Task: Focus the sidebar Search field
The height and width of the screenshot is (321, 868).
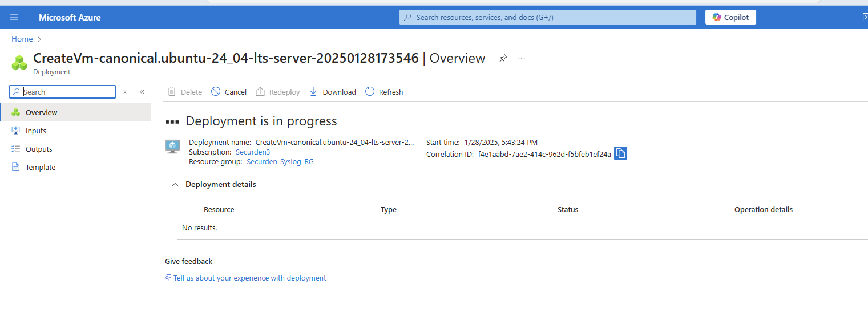Action: pyautogui.click(x=63, y=92)
